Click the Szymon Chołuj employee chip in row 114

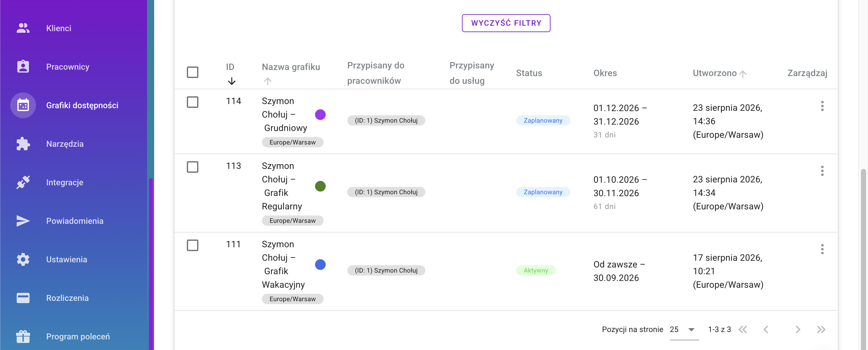click(x=386, y=120)
